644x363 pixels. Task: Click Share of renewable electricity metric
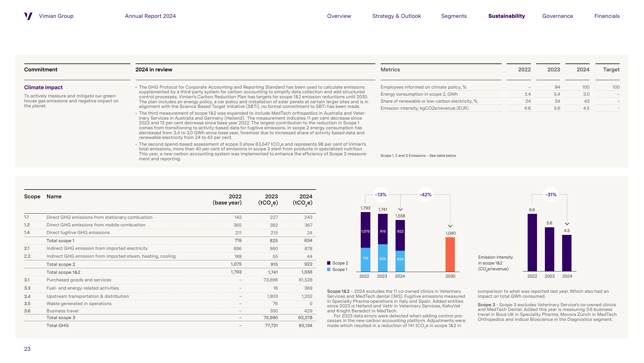point(429,101)
